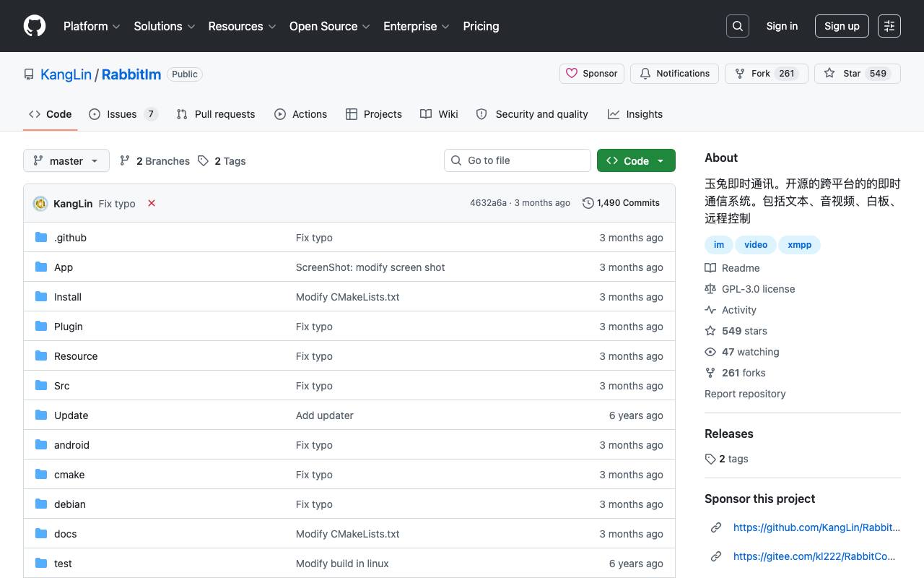Select the video topic tag
The image size is (924, 578).
tap(756, 245)
